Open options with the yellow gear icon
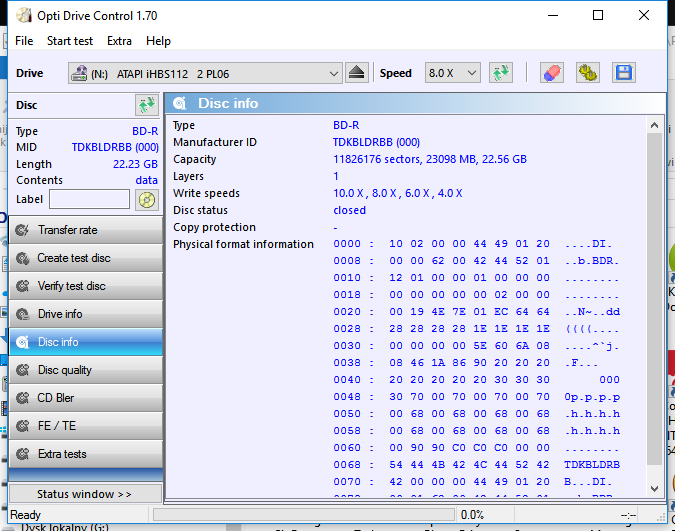This screenshot has height=531, width=675. coord(588,73)
